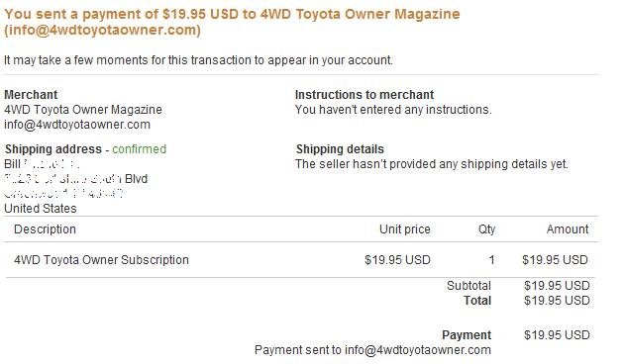The image size is (624, 364).
Task: Click the payment confirmation heading text
Action: [x=232, y=22]
